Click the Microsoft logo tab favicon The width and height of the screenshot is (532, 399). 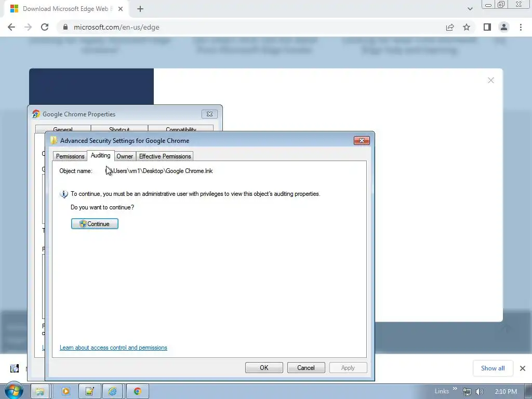click(x=14, y=9)
